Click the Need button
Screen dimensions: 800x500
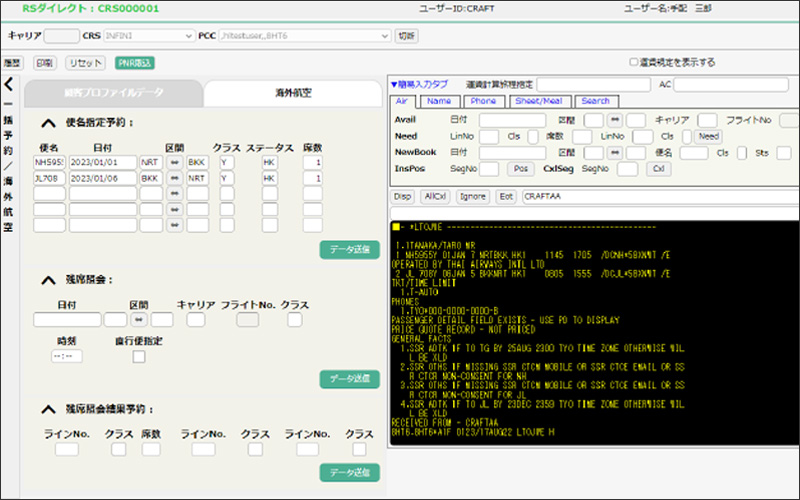pos(708,136)
